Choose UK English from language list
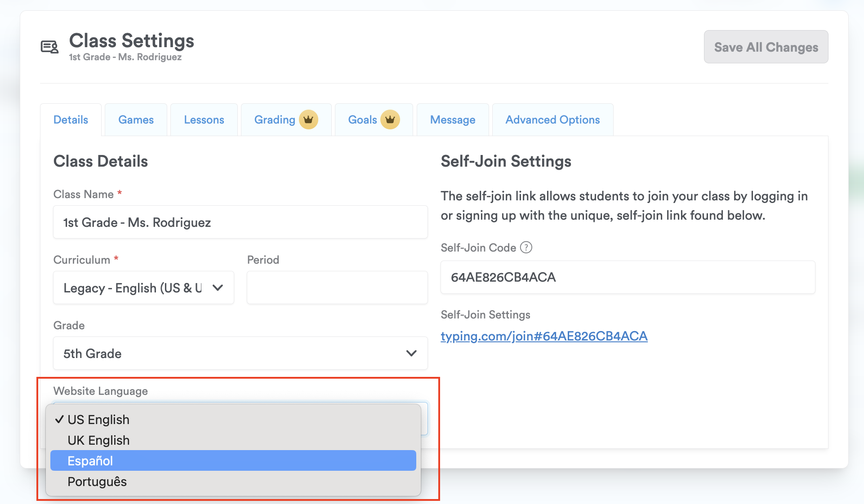The height and width of the screenshot is (504, 864). (98, 440)
